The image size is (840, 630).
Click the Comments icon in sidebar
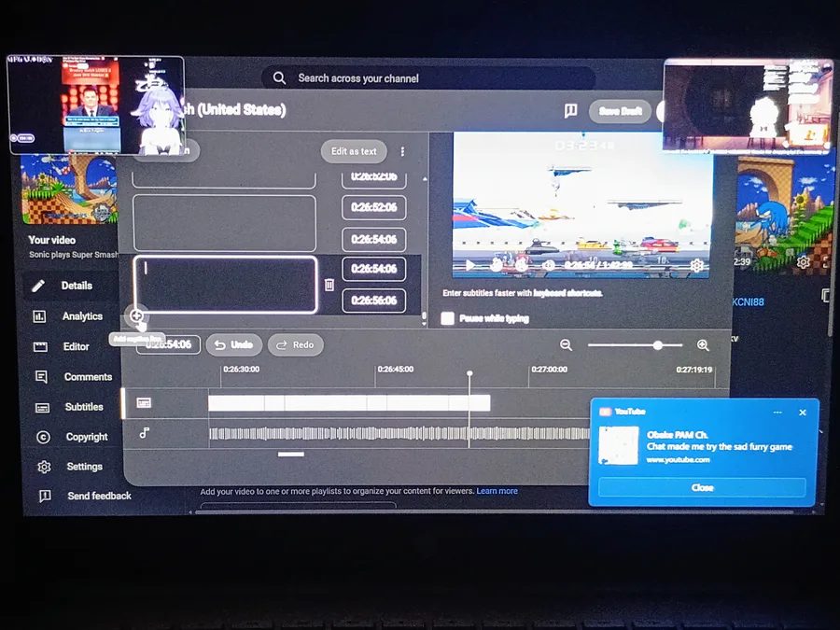point(41,377)
